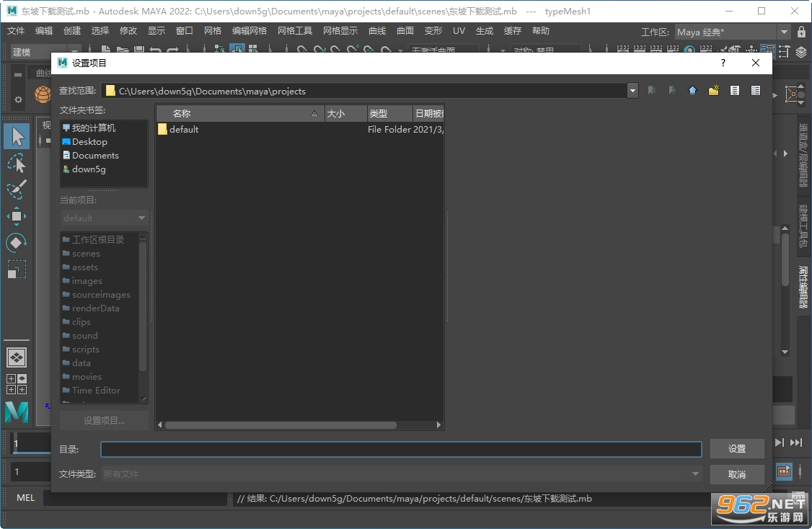
Task: Select the arrow Select tool in Maya toolbox
Action: pyautogui.click(x=17, y=137)
